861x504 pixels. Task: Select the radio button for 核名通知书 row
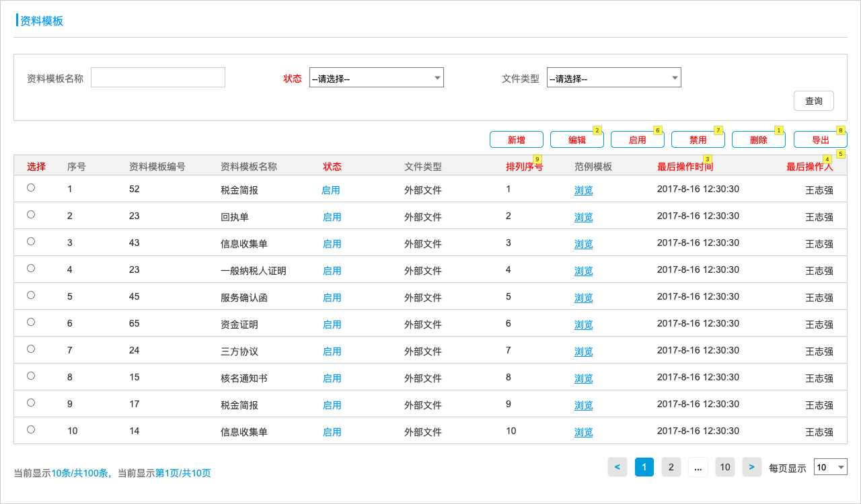[31, 376]
